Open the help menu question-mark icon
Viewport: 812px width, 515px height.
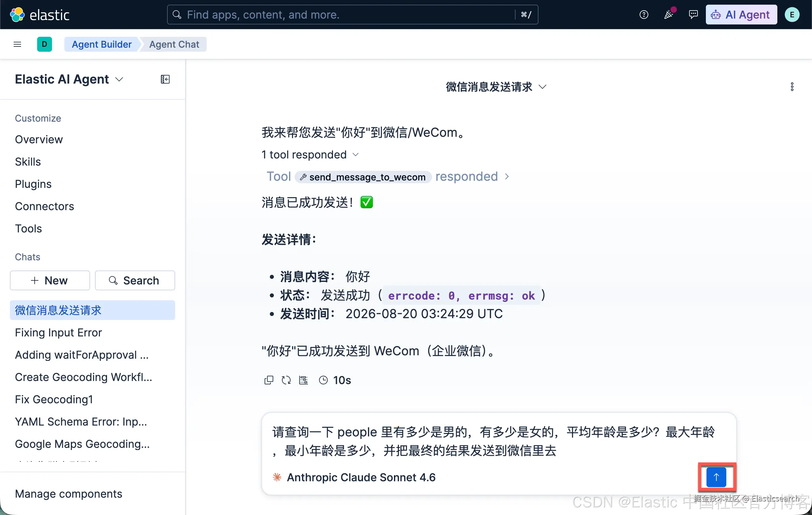tap(644, 15)
